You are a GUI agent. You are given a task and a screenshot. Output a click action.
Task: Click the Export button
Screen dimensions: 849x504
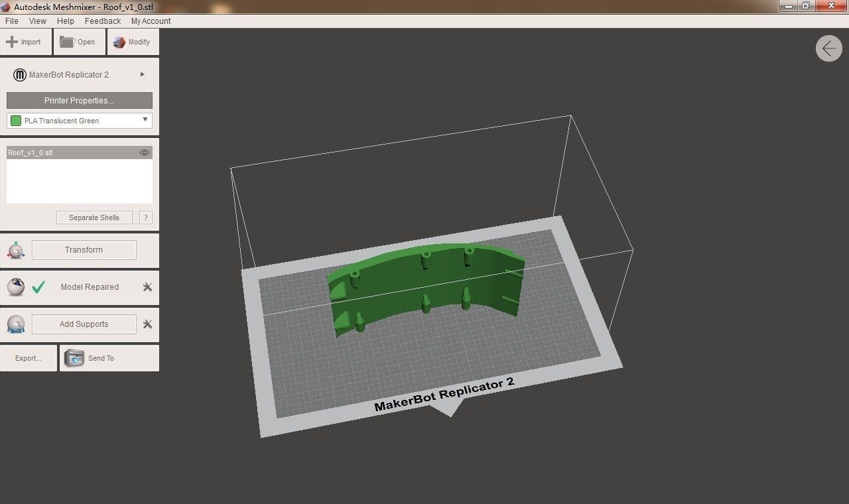coord(29,358)
